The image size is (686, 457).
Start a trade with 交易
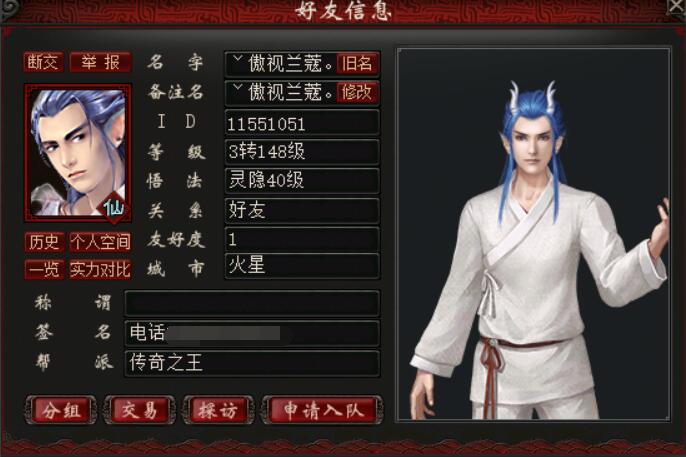coord(140,410)
